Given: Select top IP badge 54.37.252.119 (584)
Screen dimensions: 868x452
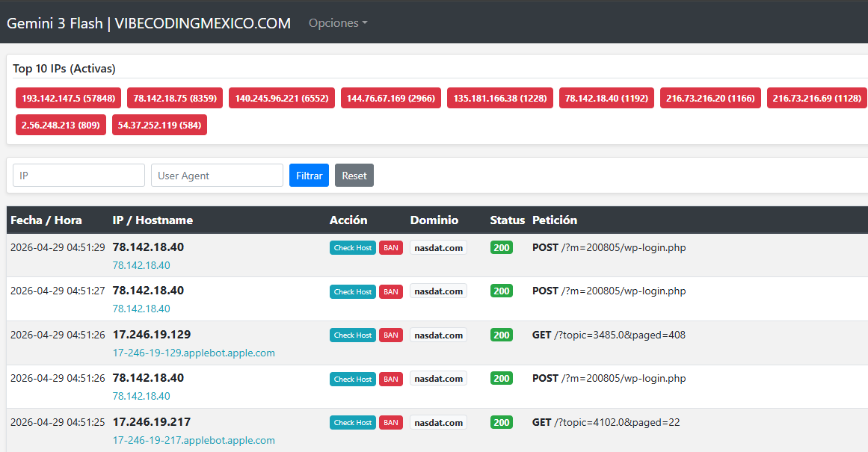Looking at the screenshot, I should pos(159,125).
